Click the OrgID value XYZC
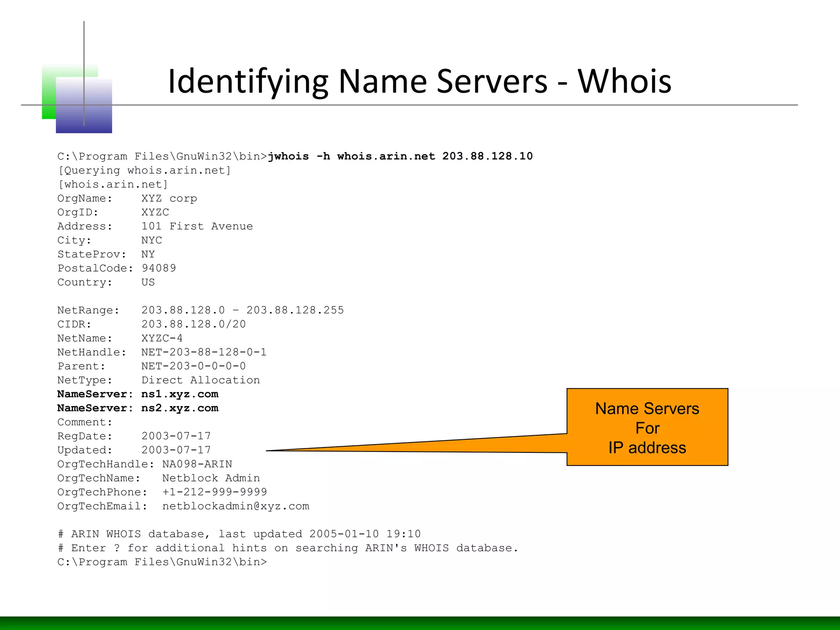Viewport: 840px width, 630px height. coord(155,212)
